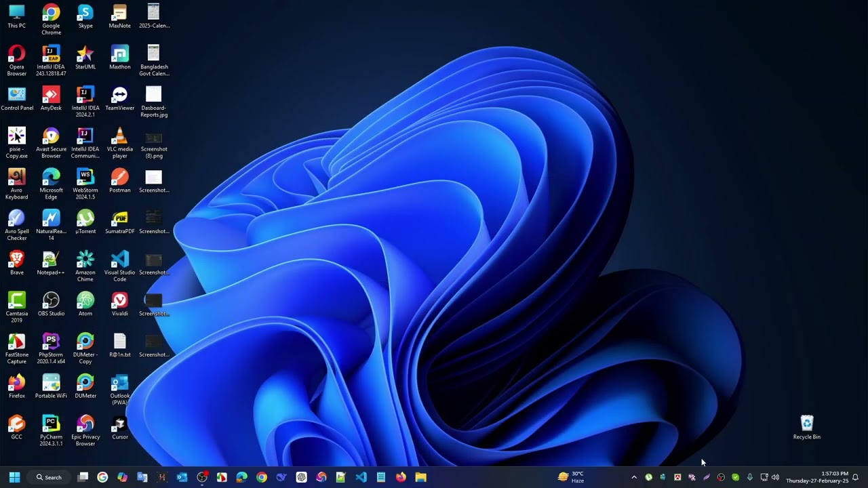868x488 pixels.
Task: Open Outlook from the taskbar
Action: point(182,477)
